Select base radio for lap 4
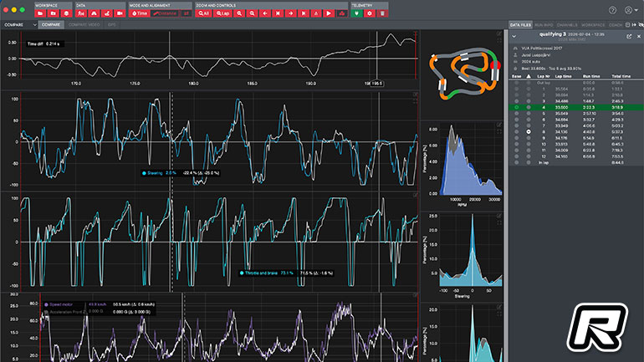The image size is (644, 362). coord(517,107)
